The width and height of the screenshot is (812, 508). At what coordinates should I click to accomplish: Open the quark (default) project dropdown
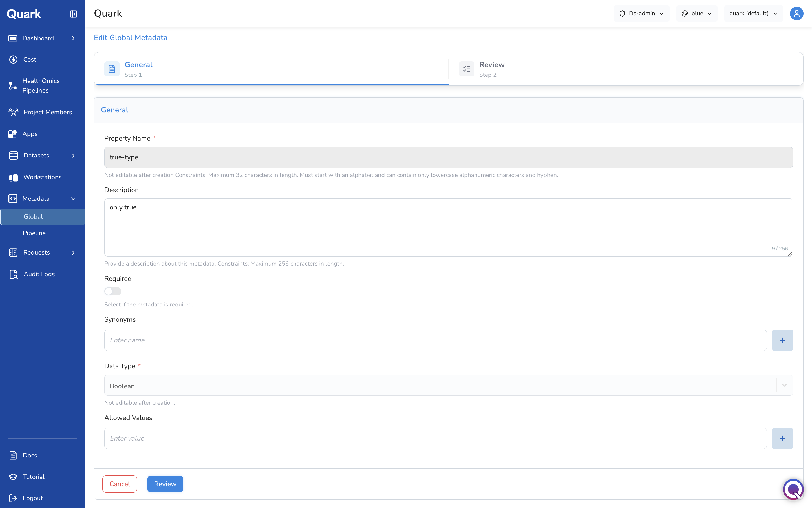click(x=753, y=14)
